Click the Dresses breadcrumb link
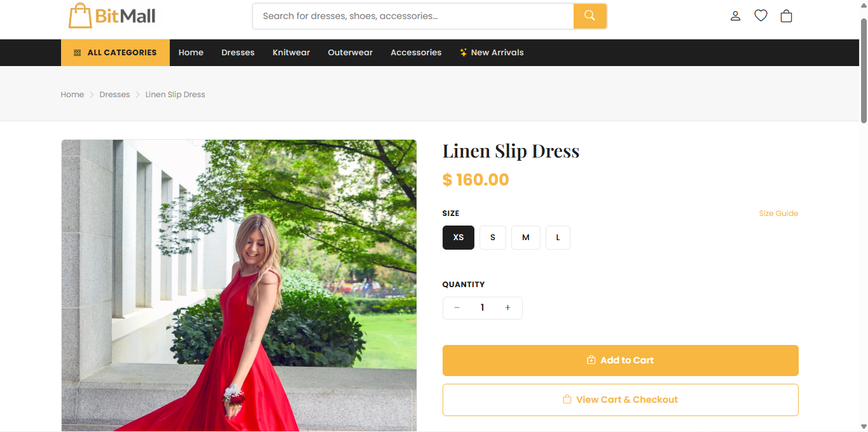This screenshot has width=868, height=432. tap(114, 95)
